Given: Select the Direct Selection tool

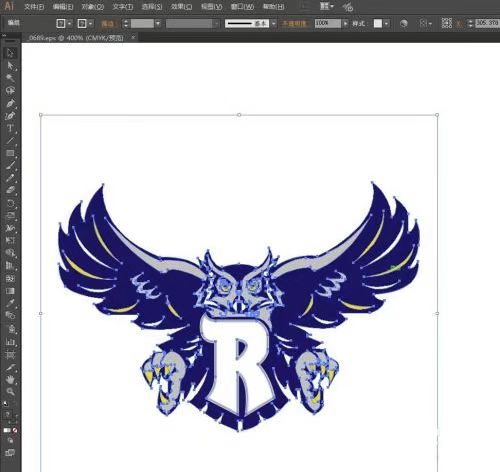Looking at the screenshot, I should [10, 66].
